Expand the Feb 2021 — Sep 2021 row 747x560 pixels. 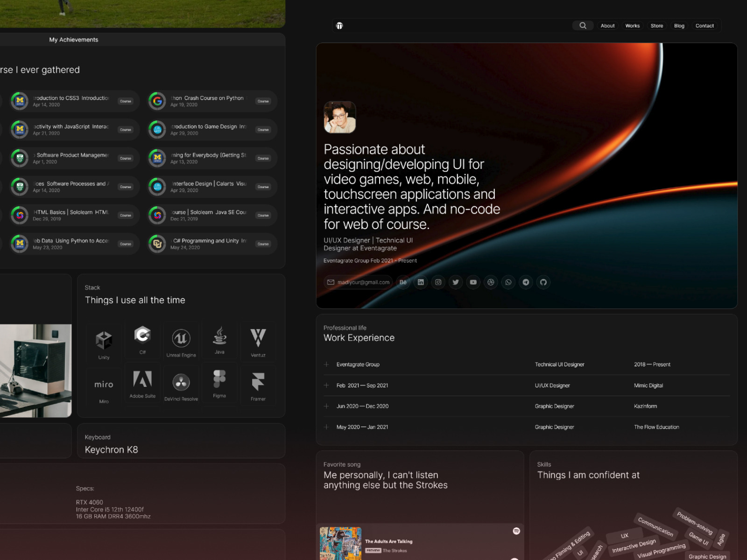(x=326, y=385)
